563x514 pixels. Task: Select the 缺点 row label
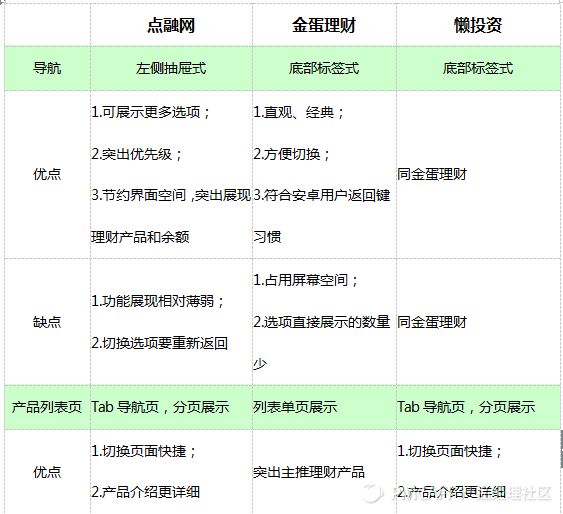pos(47,322)
